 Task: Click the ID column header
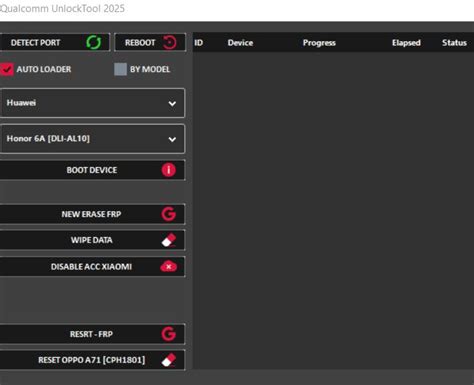tap(199, 43)
